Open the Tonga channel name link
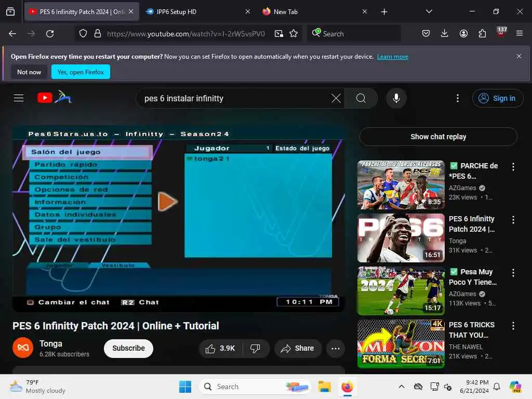The height and width of the screenshot is (399, 532). click(51, 344)
